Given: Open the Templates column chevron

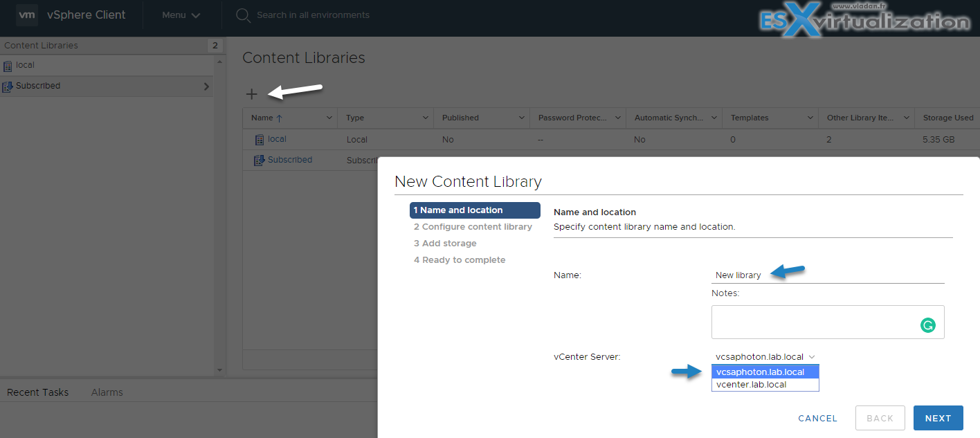Looking at the screenshot, I should tap(810, 118).
